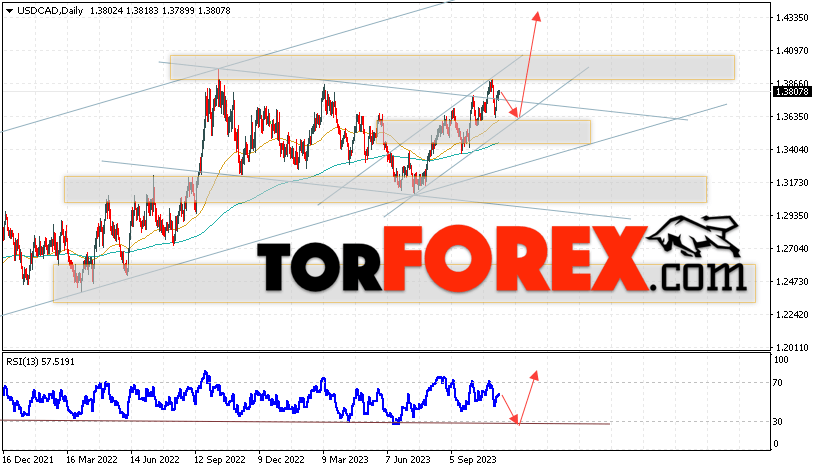Click the 16 Dec 2021 date label
Image resolution: width=816 pixels, height=471 pixels.
[x=28, y=460]
